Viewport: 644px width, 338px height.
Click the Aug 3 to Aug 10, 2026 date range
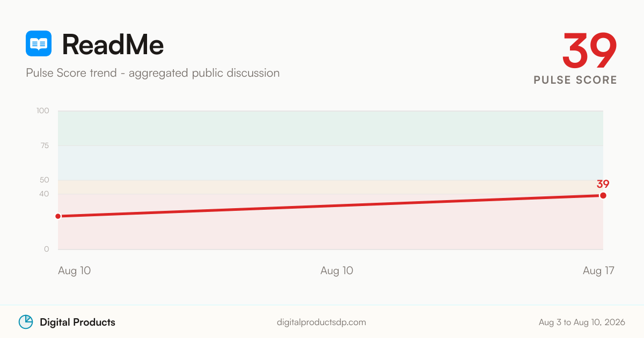(582, 322)
